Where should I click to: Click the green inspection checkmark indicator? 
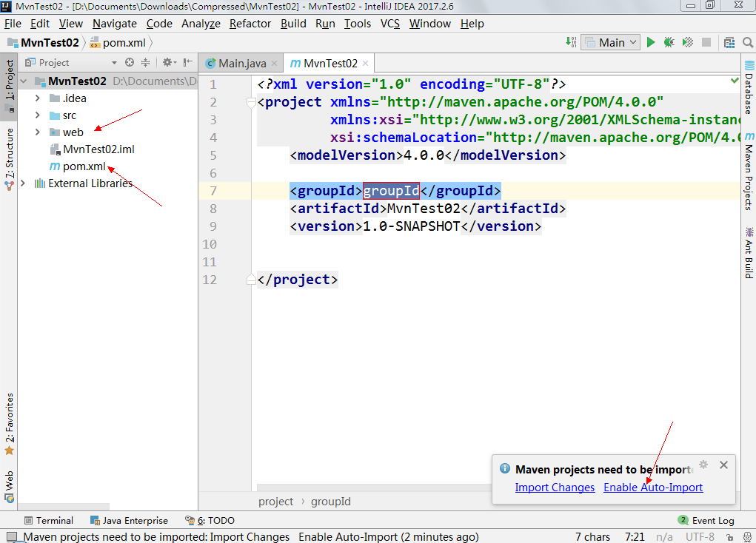[735, 81]
